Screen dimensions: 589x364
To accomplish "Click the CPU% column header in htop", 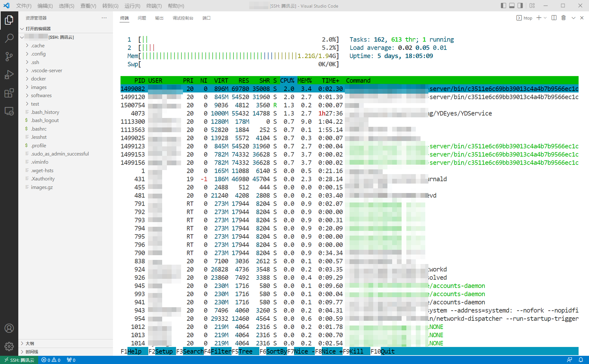I will click(287, 80).
